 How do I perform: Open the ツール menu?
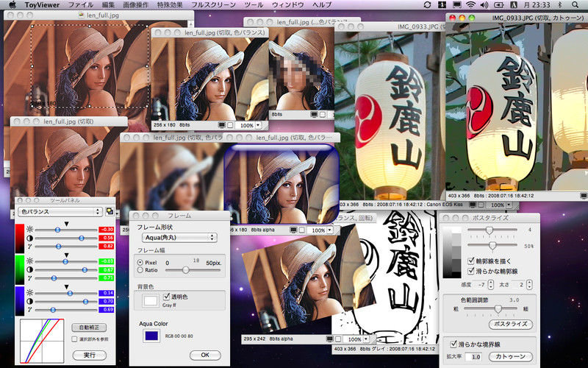(x=254, y=5)
